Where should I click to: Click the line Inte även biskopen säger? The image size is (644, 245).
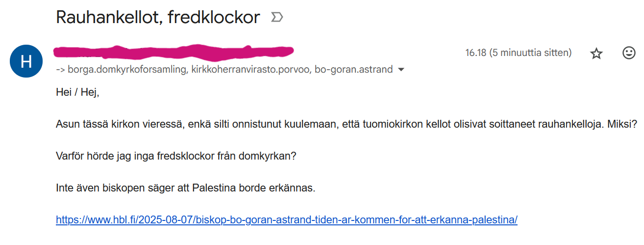point(184,188)
